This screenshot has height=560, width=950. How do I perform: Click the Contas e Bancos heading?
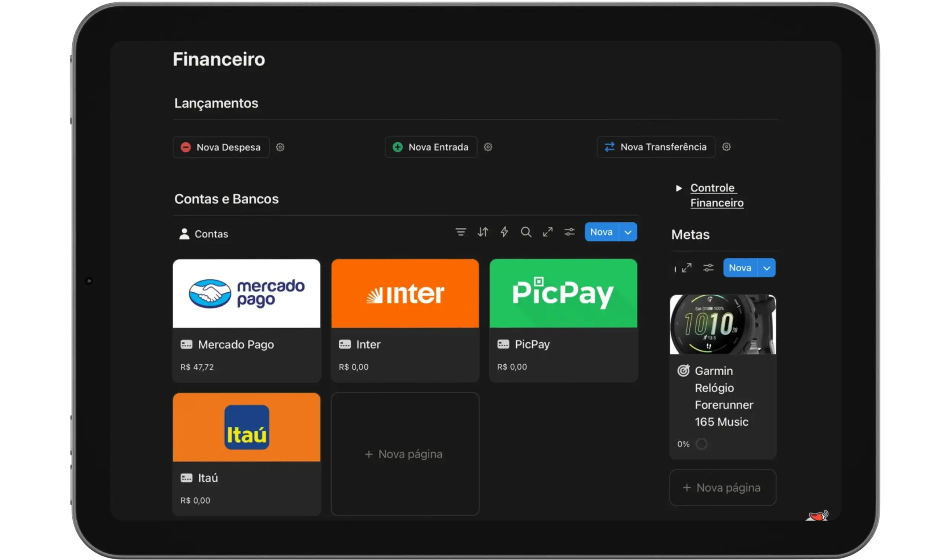tap(226, 199)
